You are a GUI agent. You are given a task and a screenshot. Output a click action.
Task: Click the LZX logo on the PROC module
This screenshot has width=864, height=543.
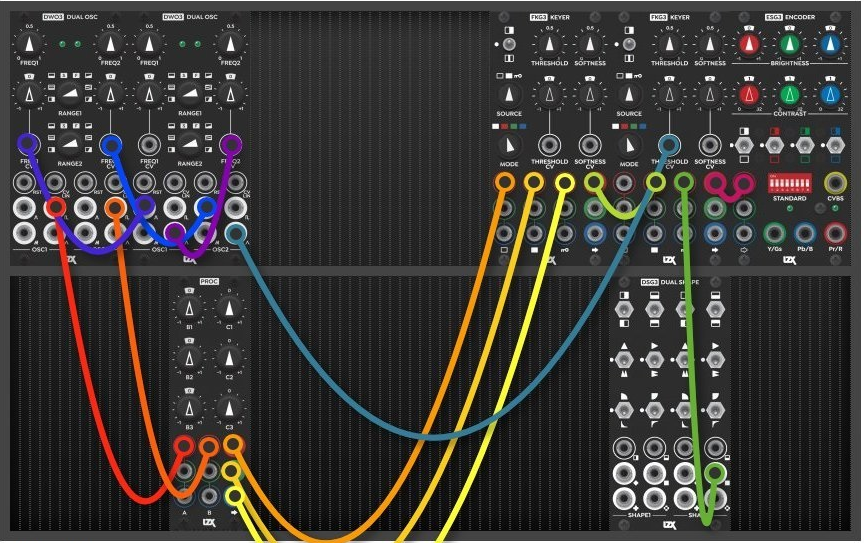[209, 522]
